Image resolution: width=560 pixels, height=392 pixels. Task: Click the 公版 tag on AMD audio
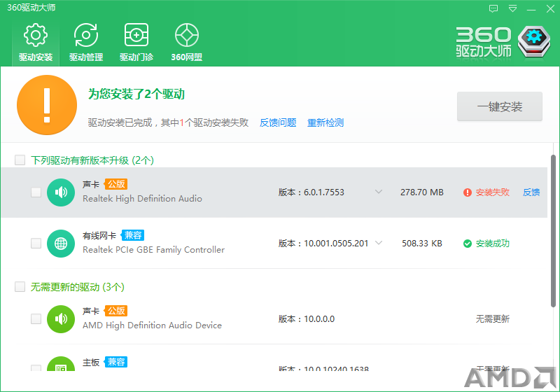116,311
